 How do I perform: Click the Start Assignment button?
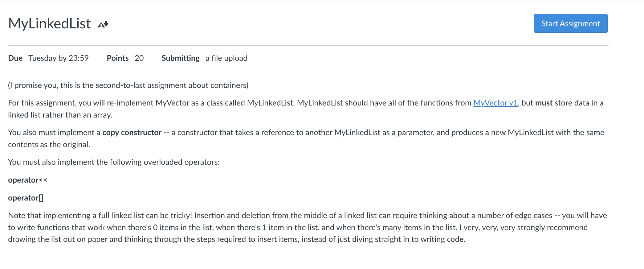point(570,23)
